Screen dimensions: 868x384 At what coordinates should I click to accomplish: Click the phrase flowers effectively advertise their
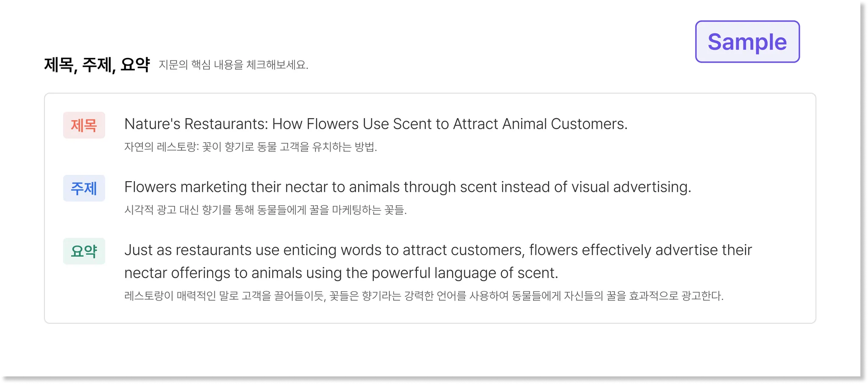click(640, 250)
